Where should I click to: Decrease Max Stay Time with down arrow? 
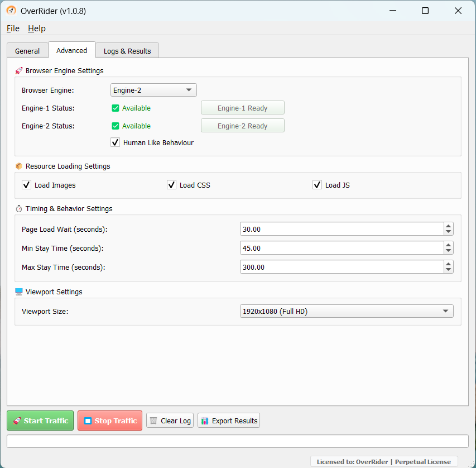tap(449, 270)
